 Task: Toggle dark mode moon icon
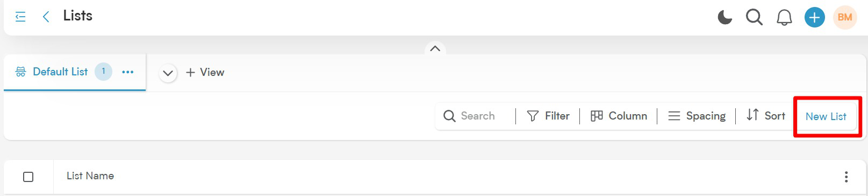click(x=725, y=17)
